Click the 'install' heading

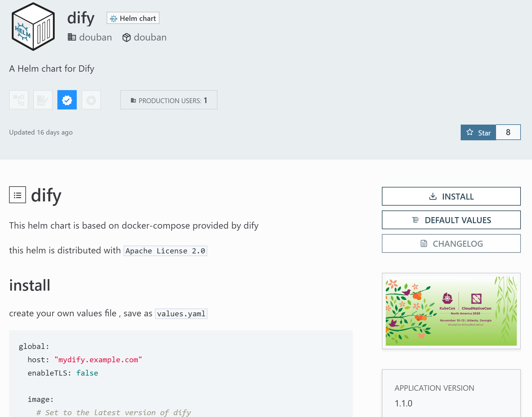coord(30,285)
